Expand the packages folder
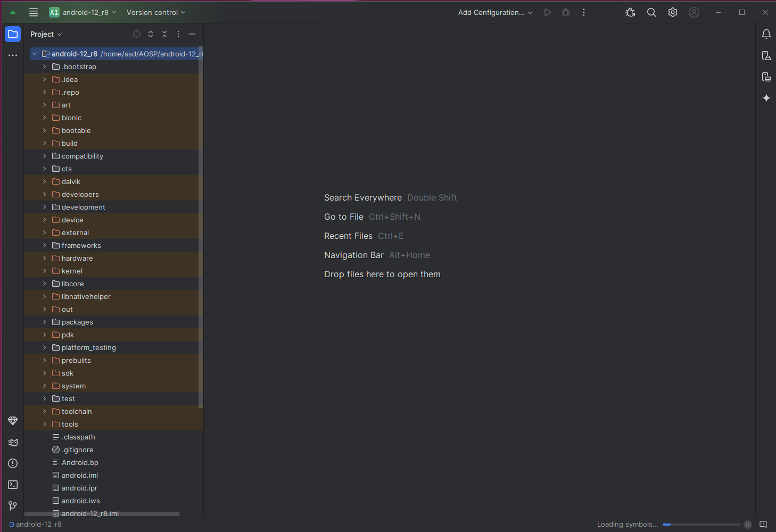The width and height of the screenshot is (776, 532). tap(45, 322)
